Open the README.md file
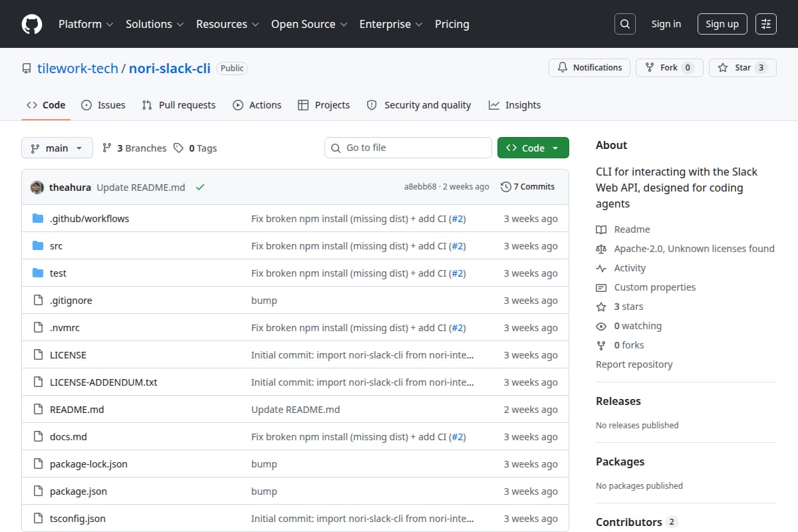 [x=76, y=410]
